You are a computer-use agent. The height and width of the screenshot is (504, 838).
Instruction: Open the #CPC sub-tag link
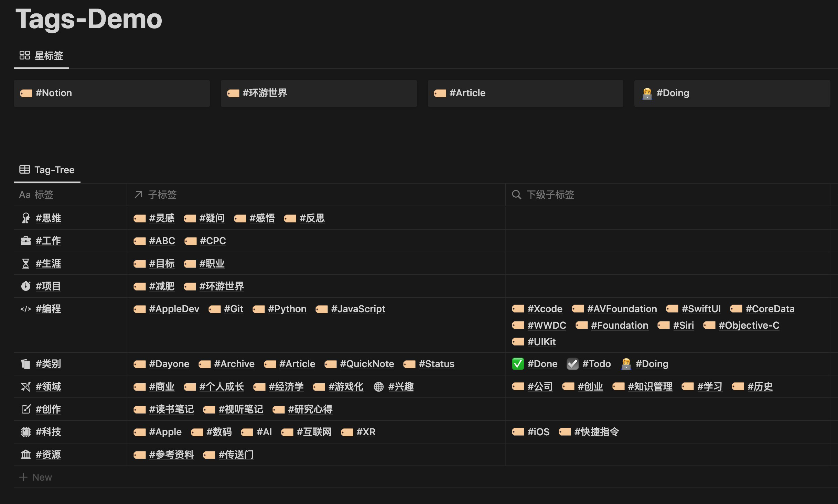click(x=213, y=241)
